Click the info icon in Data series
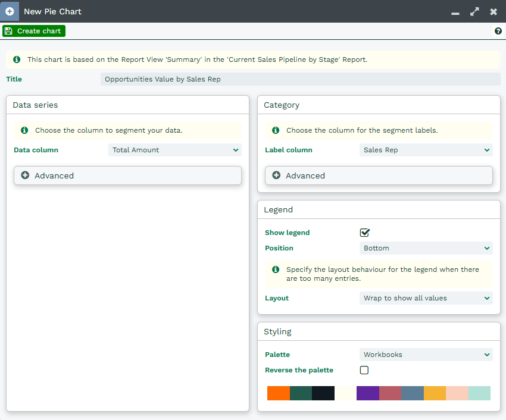The height and width of the screenshot is (420, 506). pos(24,130)
